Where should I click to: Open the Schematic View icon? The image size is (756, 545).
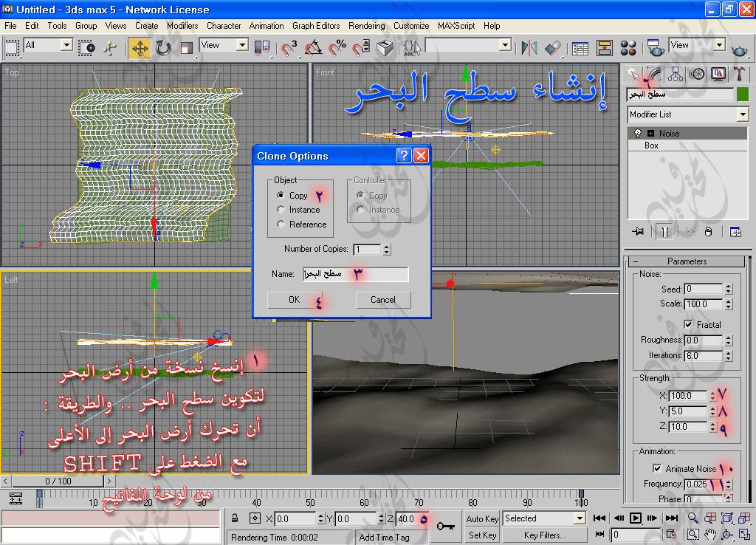point(604,47)
